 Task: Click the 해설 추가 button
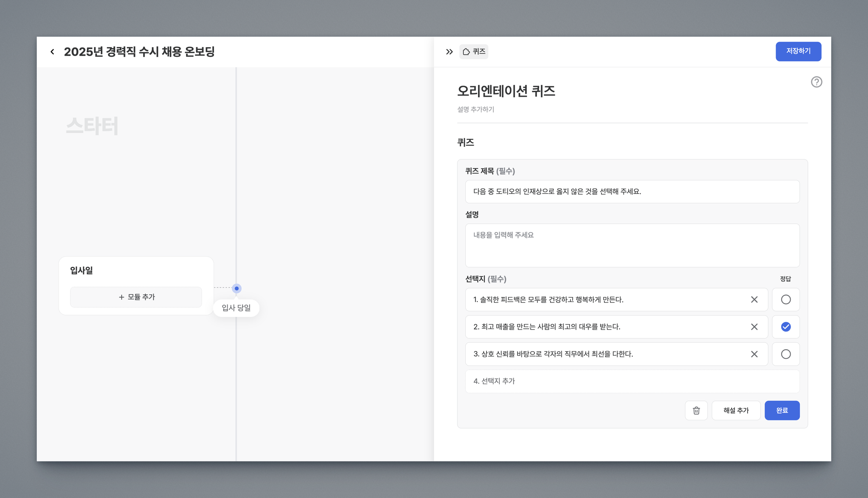(736, 410)
